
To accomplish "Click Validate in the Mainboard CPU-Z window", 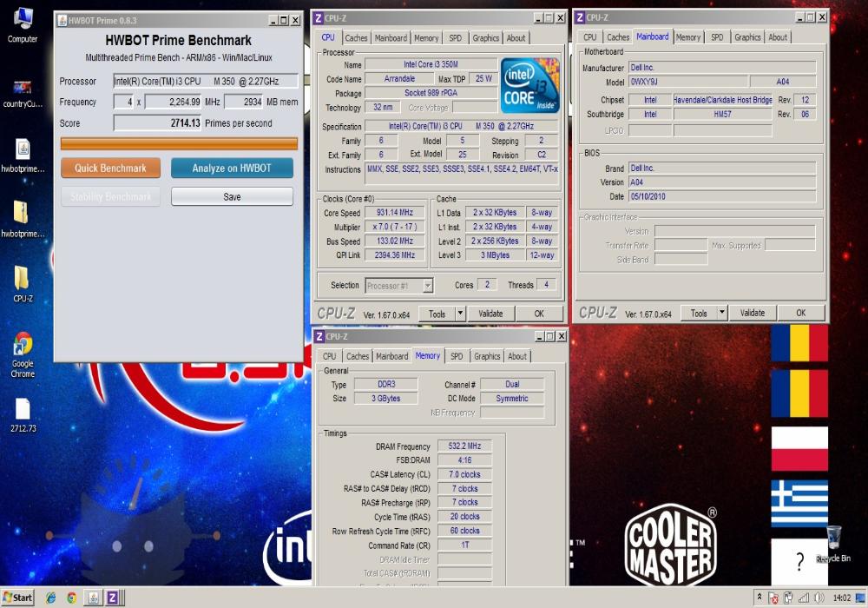I will tap(753, 314).
